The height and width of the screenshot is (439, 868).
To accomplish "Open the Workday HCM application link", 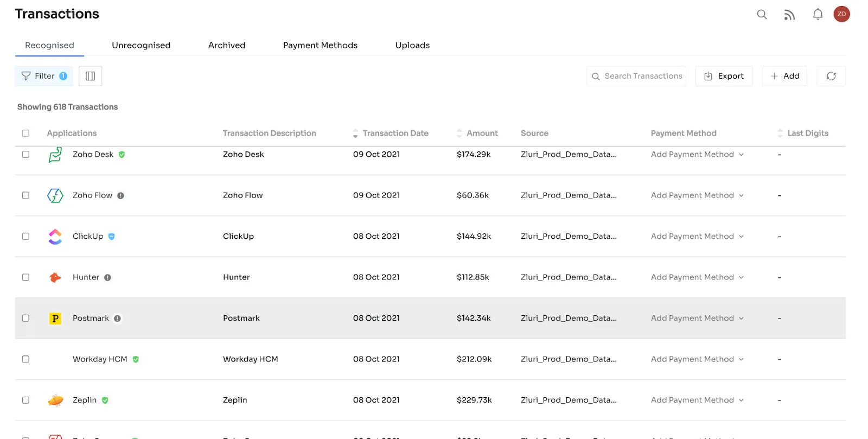I will [x=100, y=359].
